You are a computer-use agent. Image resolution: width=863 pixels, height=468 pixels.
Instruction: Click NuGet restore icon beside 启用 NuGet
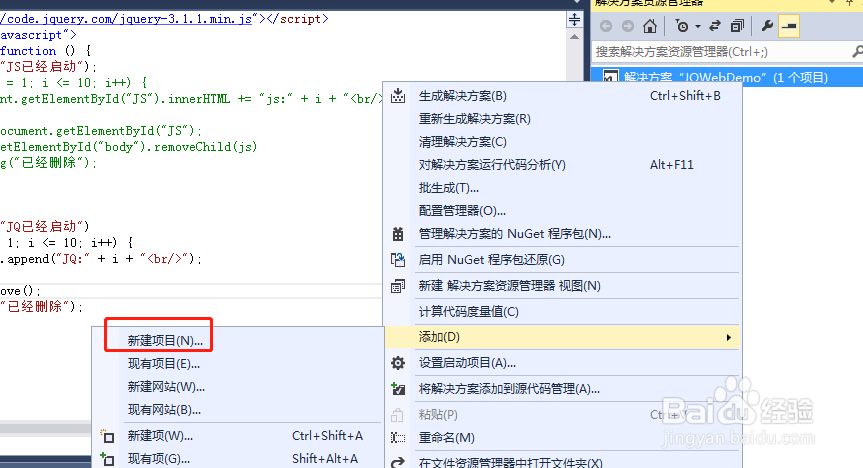click(x=398, y=260)
